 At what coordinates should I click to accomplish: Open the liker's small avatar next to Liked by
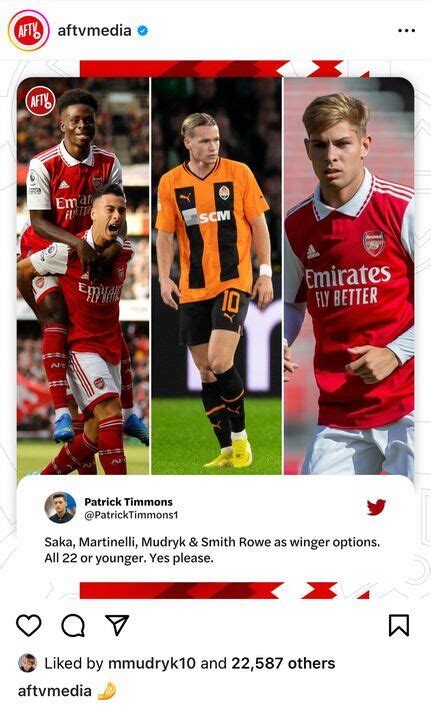[x=27, y=663]
